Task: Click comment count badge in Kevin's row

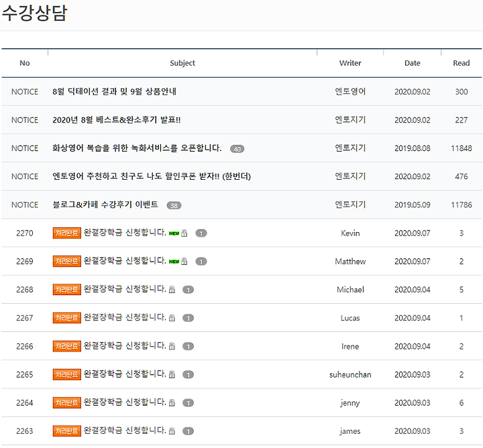Action: point(201,233)
